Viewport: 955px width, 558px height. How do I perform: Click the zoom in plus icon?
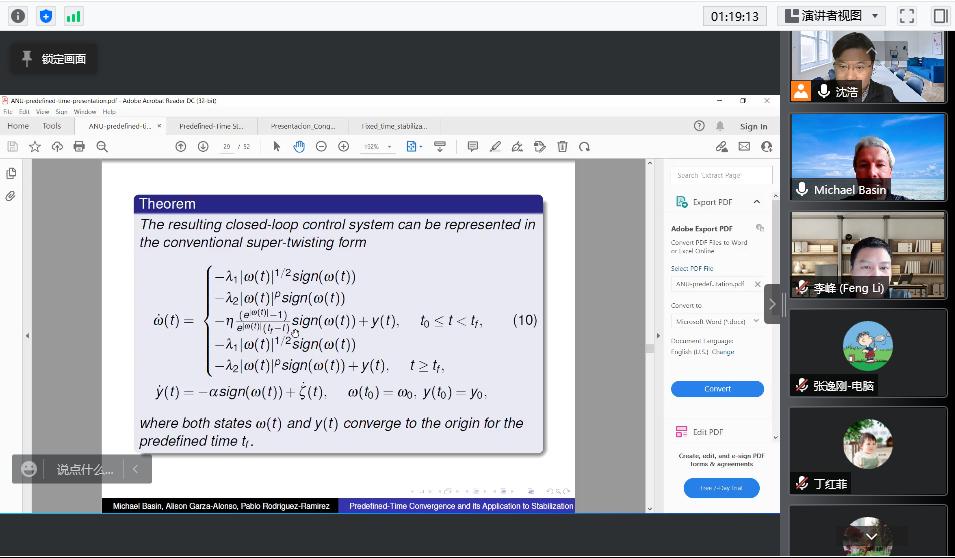tap(343, 146)
